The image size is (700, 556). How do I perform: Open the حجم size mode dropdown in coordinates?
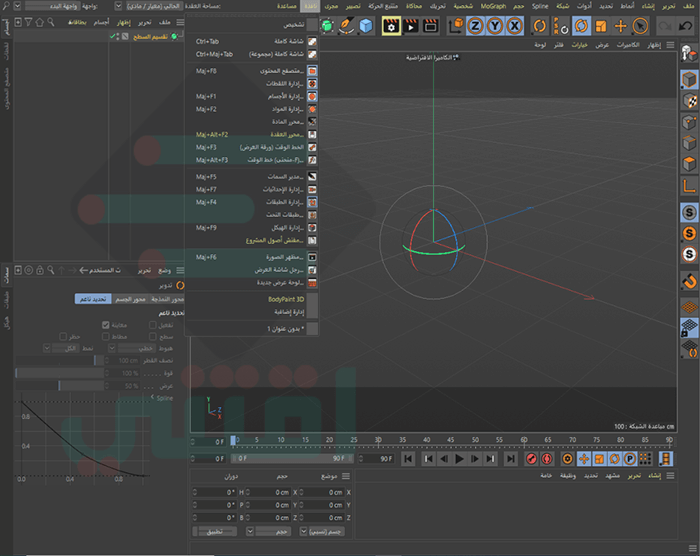click(x=250, y=531)
